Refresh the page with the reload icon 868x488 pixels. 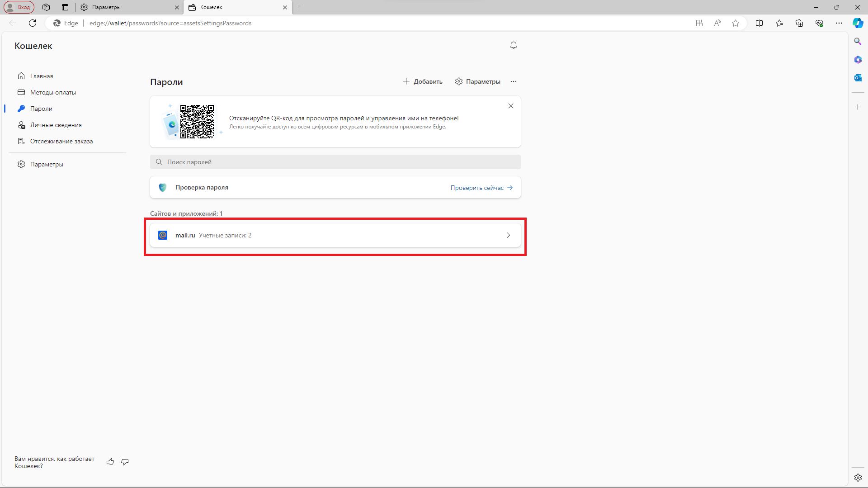[x=33, y=23]
